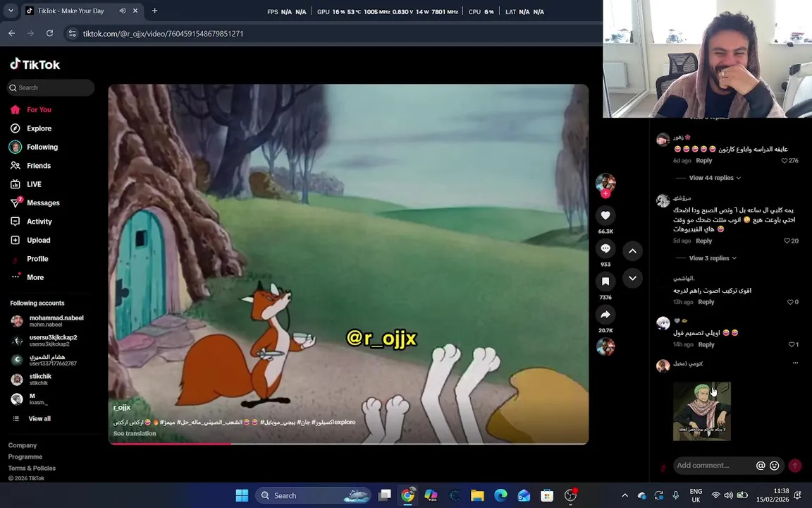Expand the Programme footer section
Viewport: 812px width, 508px height.
(x=25, y=456)
